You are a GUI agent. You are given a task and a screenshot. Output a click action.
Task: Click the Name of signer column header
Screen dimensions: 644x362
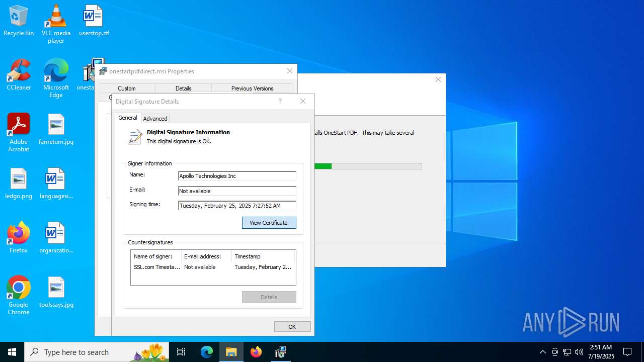(x=156, y=256)
